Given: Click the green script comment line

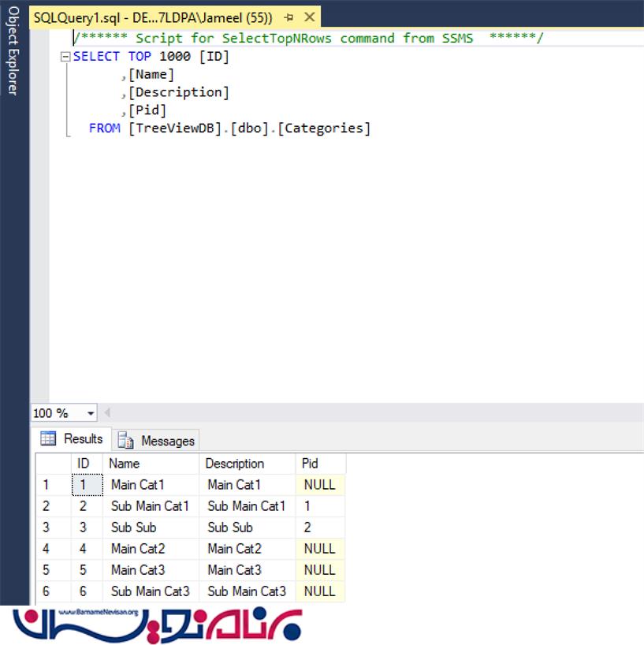Looking at the screenshot, I should 308,39.
